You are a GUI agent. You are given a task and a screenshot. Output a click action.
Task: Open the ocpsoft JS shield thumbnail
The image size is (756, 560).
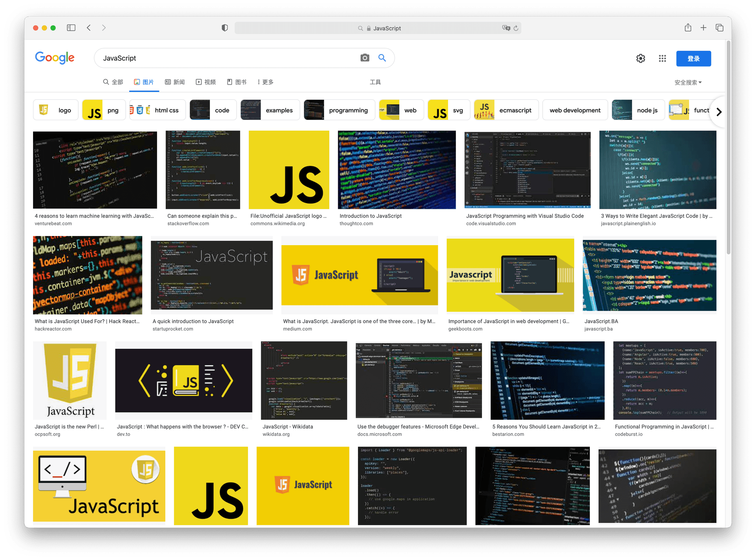[70, 380]
